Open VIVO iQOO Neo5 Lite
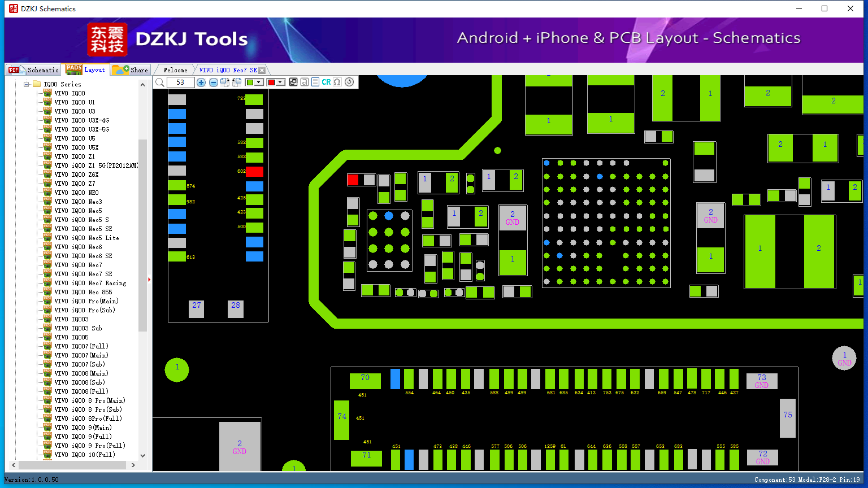This screenshot has height=488, width=868. click(x=86, y=238)
